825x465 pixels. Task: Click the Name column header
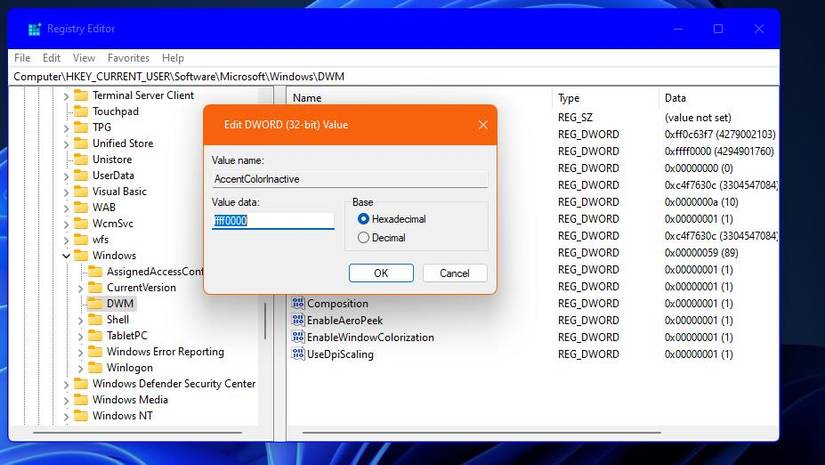click(x=419, y=98)
